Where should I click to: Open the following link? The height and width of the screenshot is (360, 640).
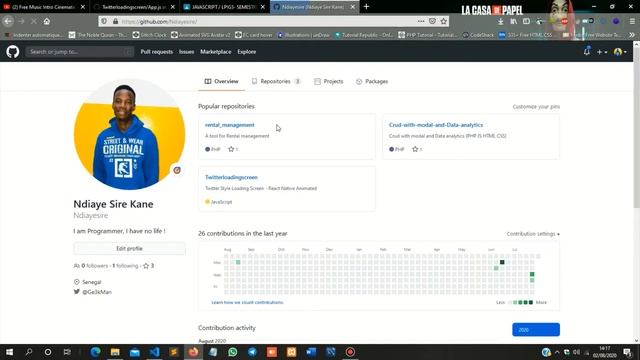point(125,266)
